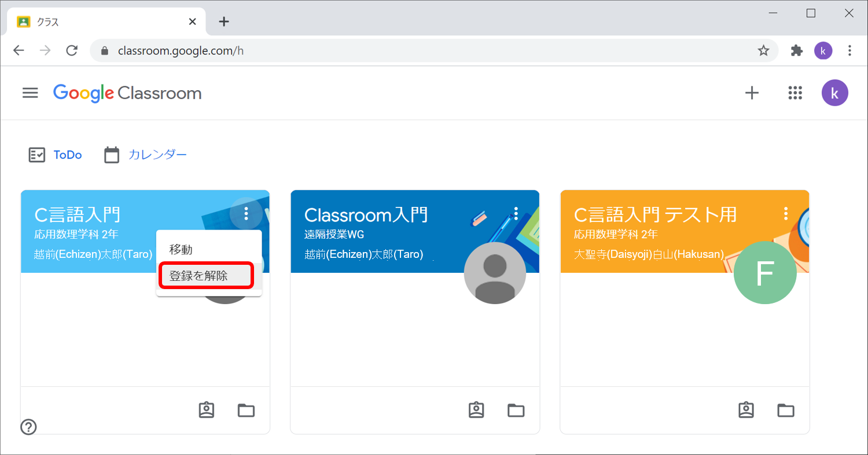Open assignments icon on C言語入門 テスト用 card
Screen dimensions: 868x455
tap(746, 410)
